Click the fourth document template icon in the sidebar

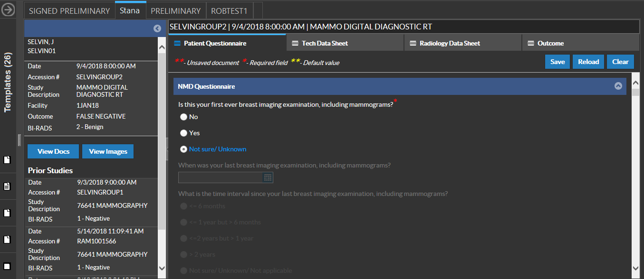tap(7, 239)
